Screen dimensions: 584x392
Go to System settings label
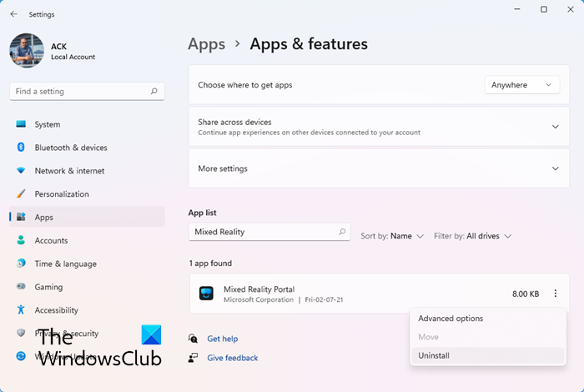pos(48,124)
